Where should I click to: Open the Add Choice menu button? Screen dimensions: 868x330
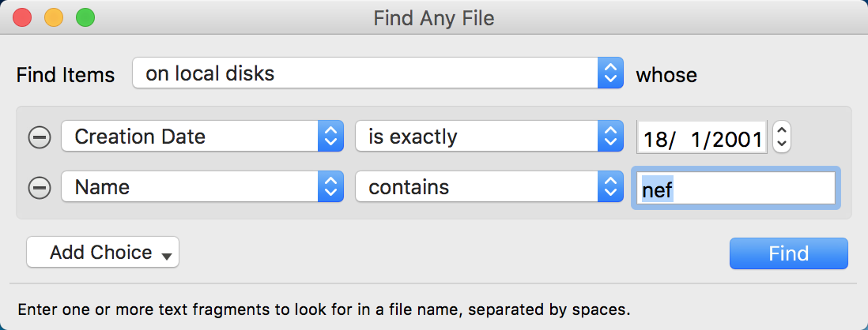(x=103, y=253)
